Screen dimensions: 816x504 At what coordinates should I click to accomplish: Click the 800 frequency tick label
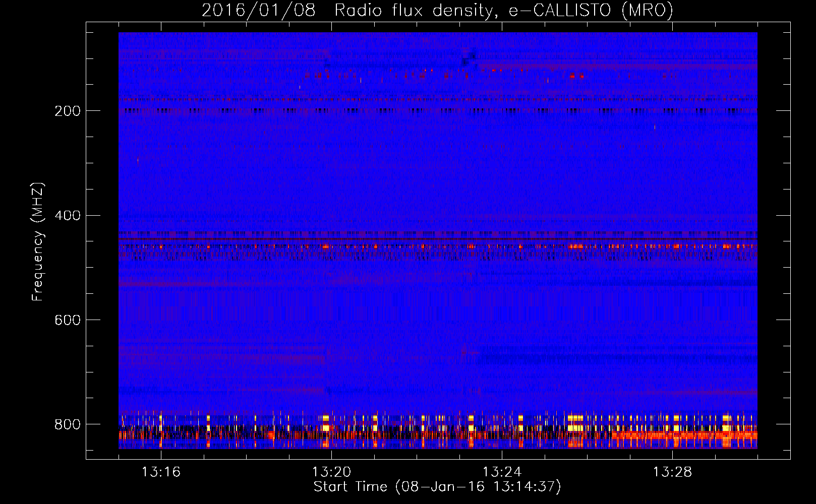[x=68, y=424]
